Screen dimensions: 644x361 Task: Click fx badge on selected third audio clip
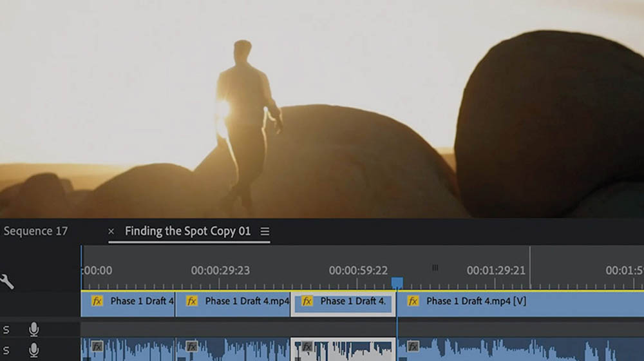[307, 347]
